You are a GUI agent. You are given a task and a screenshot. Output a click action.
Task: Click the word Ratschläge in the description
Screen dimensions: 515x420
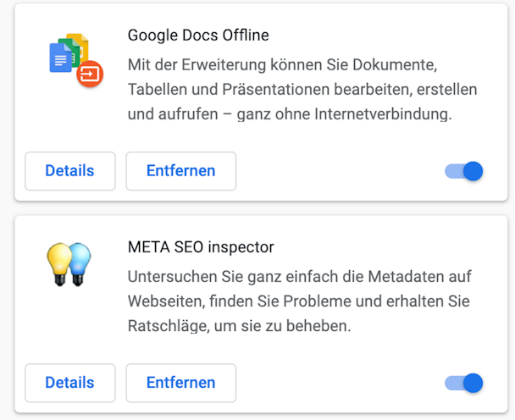click(169, 326)
